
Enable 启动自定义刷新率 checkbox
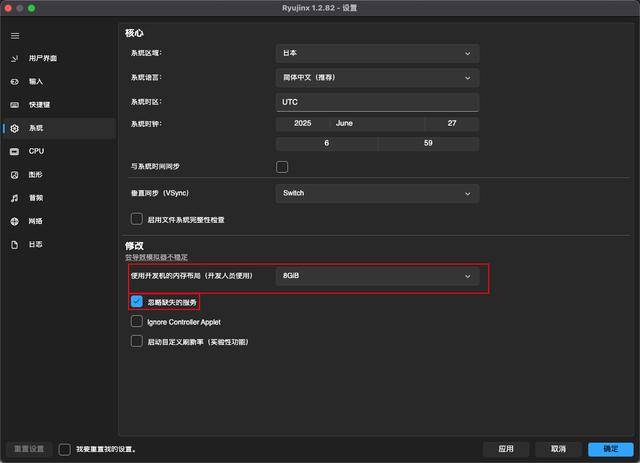tap(137, 341)
